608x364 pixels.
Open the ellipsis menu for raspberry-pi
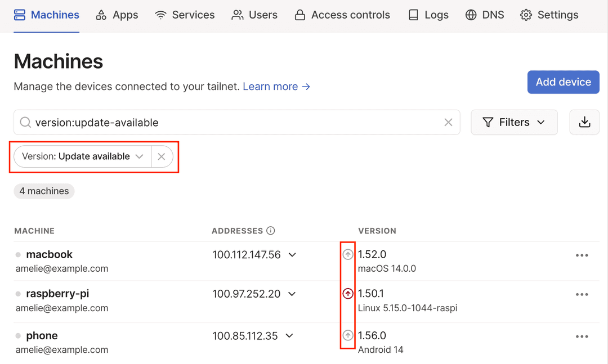click(582, 294)
